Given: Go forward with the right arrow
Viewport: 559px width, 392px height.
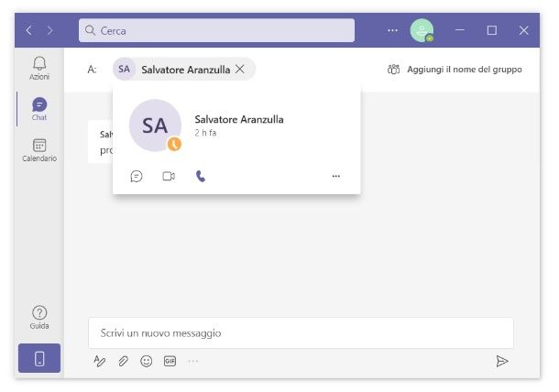Looking at the screenshot, I should 49,30.
